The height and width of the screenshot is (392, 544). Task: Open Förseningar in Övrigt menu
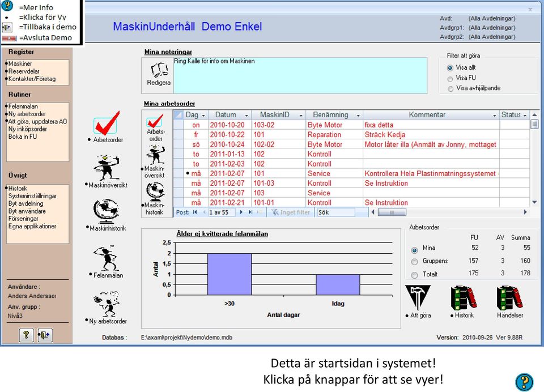pyautogui.click(x=23, y=219)
